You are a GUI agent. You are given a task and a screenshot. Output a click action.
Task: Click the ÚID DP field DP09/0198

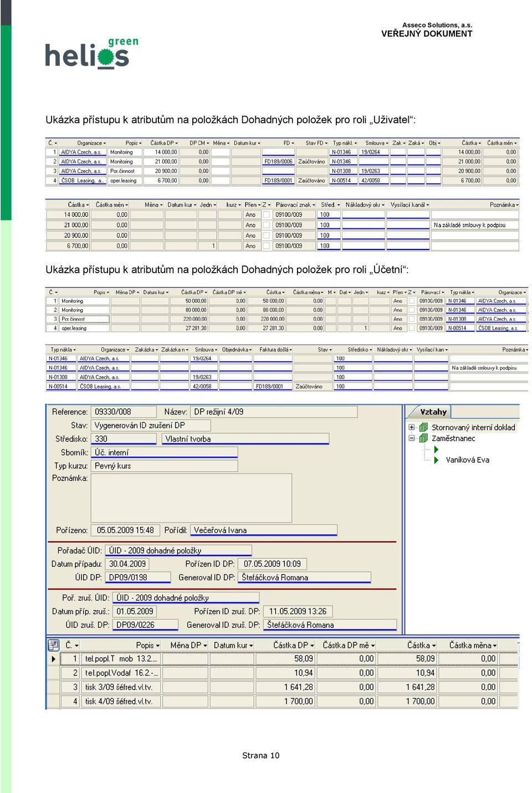[137, 577]
